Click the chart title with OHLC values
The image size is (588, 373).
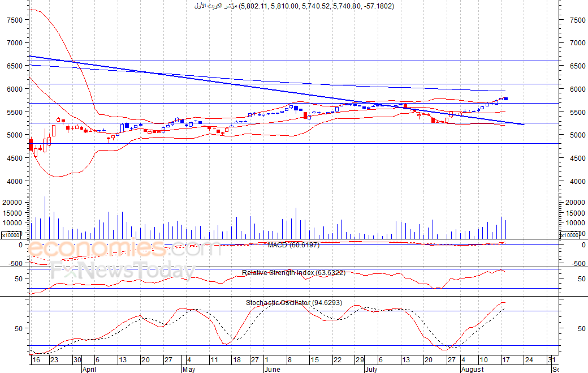pos(295,6)
